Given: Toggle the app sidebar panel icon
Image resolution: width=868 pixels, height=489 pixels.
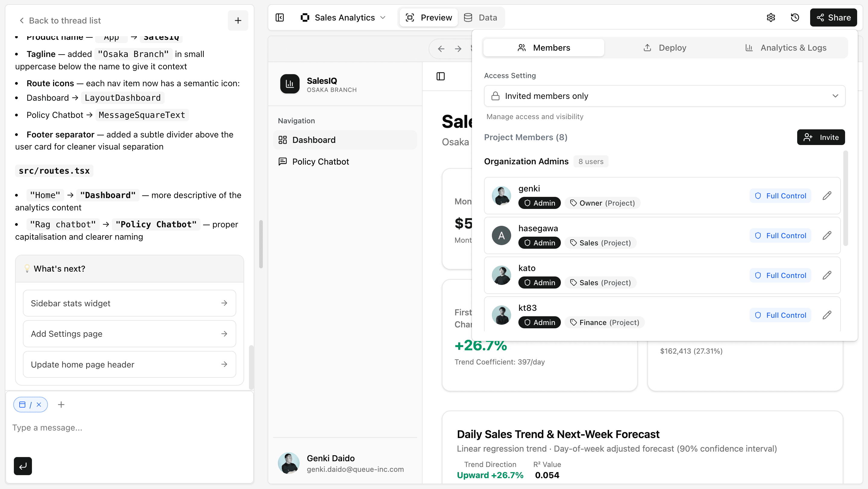Looking at the screenshot, I should [x=440, y=77].
